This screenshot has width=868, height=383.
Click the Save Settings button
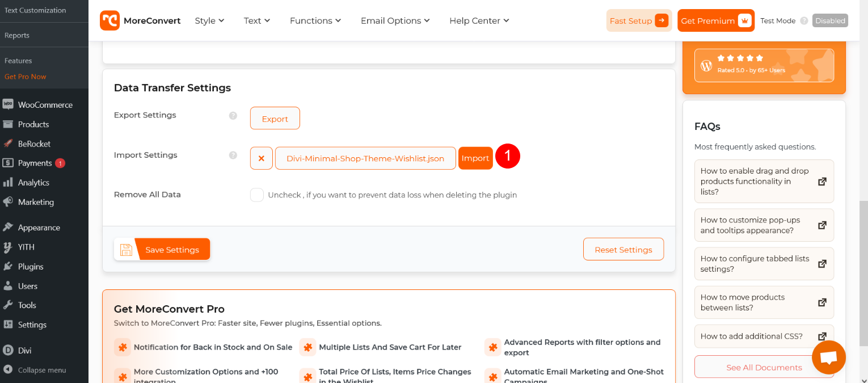[x=162, y=249]
